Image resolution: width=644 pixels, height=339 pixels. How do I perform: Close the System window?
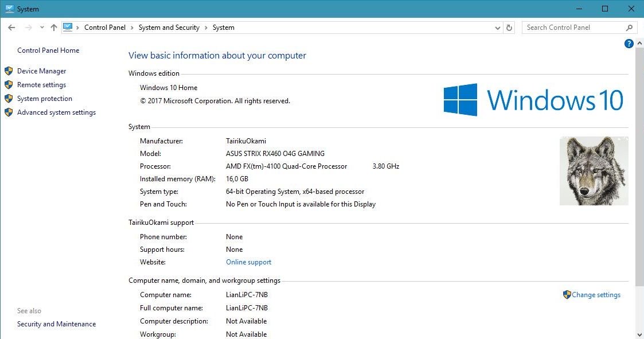pyautogui.click(x=631, y=9)
